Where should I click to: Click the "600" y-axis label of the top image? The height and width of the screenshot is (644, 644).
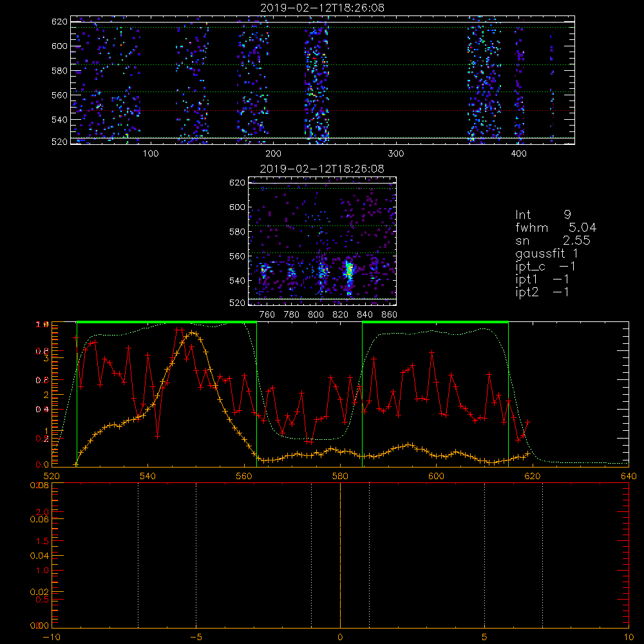tap(59, 46)
